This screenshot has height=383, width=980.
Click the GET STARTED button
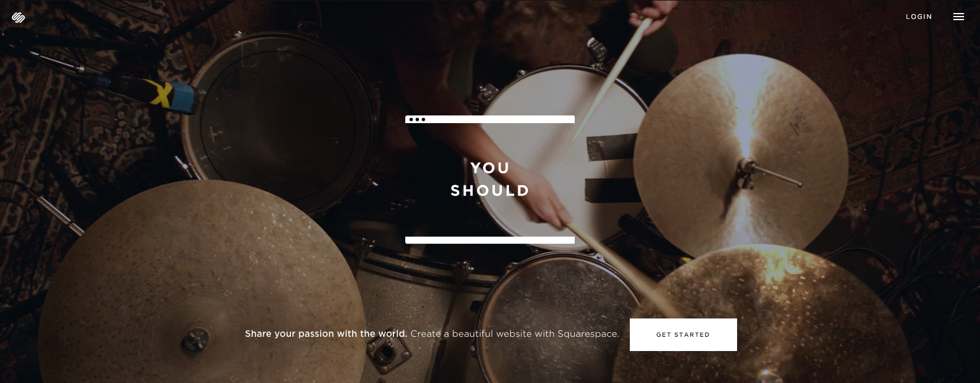point(683,334)
